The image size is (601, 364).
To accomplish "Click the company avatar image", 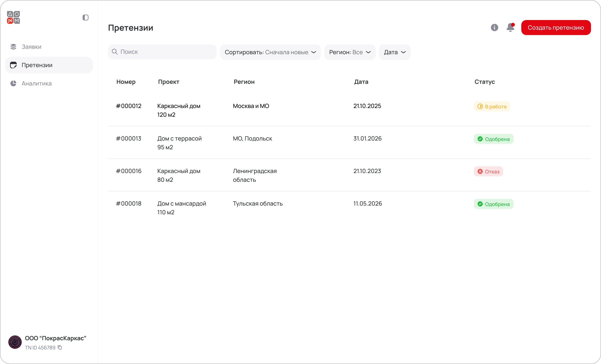I will 15,342.
